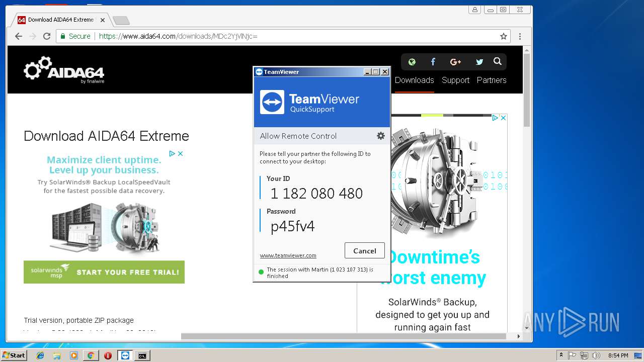The width and height of the screenshot is (644, 362).
Task: Click the horizontal page scrollbar
Action: pyautogui.click(x=344, y=336)
